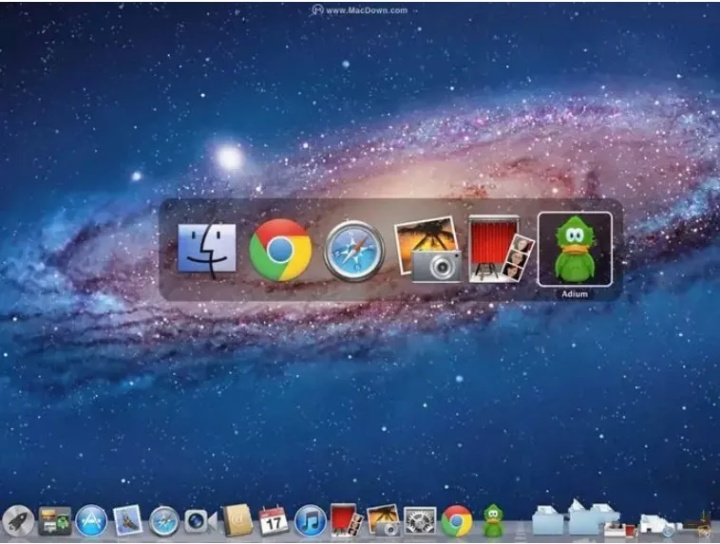Screen dimensions: 720x544
Task: Open Address Book in the Dock
Action: [x=237, y=521]
